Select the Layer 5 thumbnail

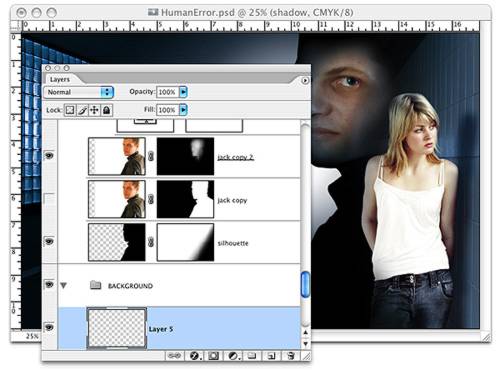tap(117, 328)
